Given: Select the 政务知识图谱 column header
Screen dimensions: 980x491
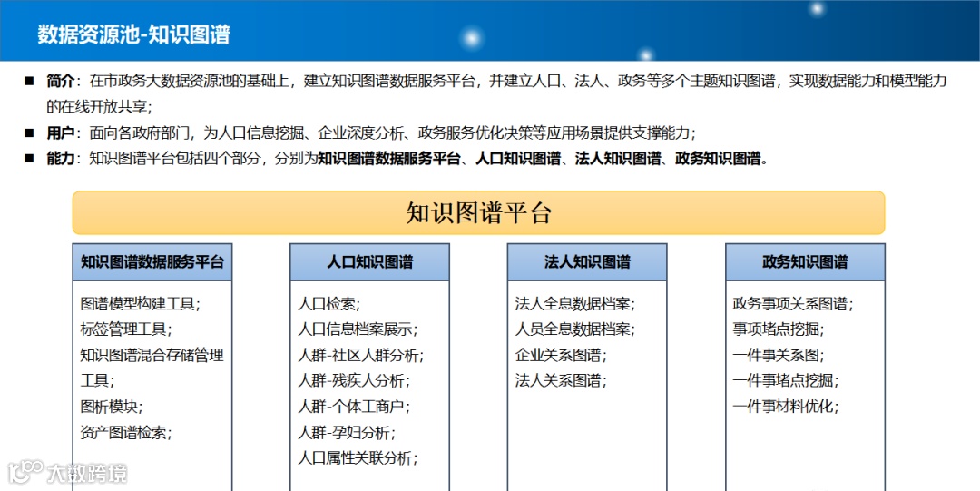Looking at the screenshot, I should point(805,262).
